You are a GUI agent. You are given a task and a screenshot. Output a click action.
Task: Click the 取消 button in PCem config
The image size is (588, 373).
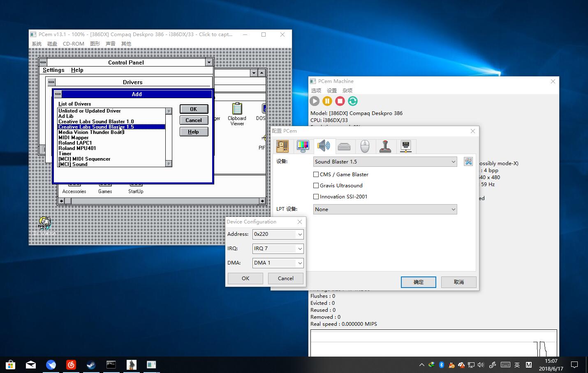pos(459,282)
